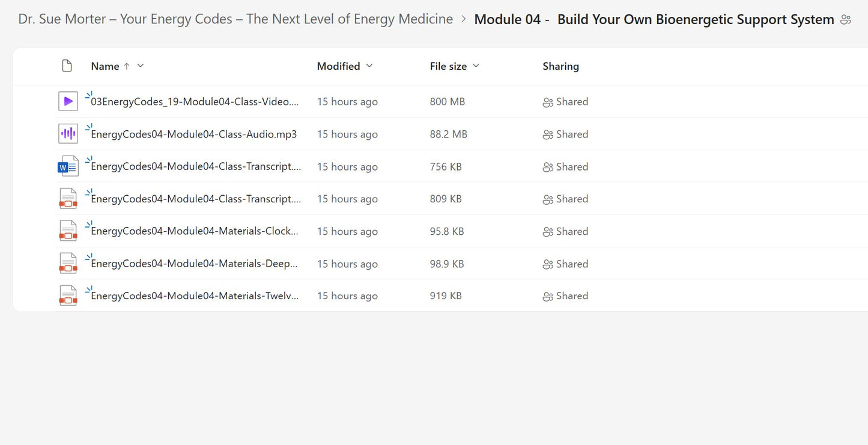Viewport: 868px width, 445px height.
Task: Open EnergyCodes04-Module04-Class-Audio.mp3 file
Action: 193,135
